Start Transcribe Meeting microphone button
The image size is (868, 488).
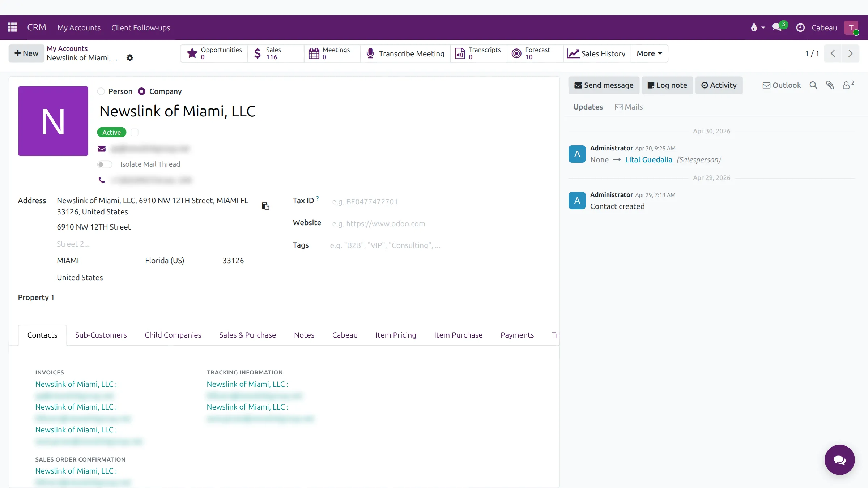pyautogui.click(x=405, y=53)
